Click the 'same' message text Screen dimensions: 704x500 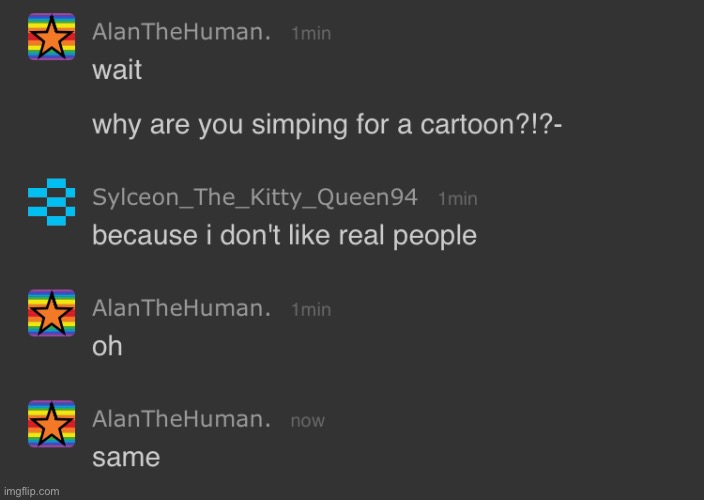(126, 458)
